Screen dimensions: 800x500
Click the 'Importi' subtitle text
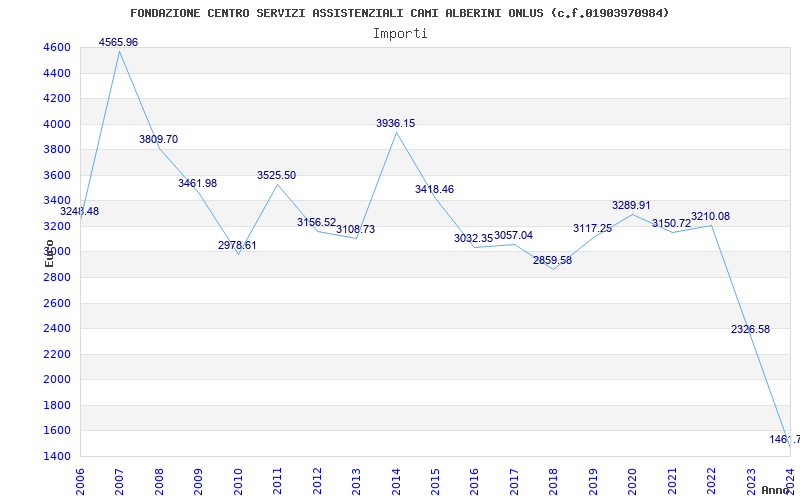pos(400,34)
